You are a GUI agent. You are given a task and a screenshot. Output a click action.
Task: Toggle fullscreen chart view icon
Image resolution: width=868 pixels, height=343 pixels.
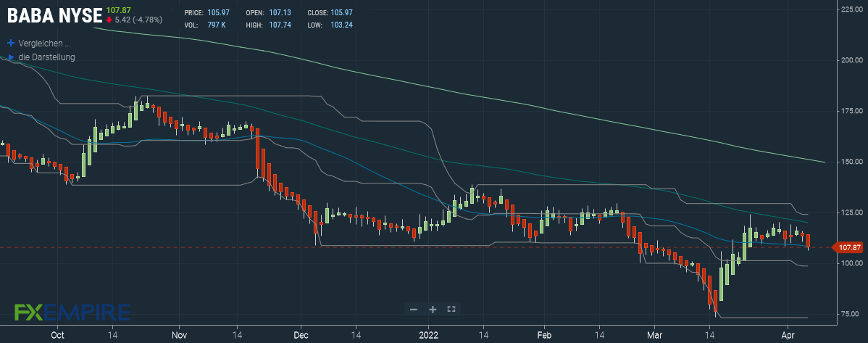451,309
